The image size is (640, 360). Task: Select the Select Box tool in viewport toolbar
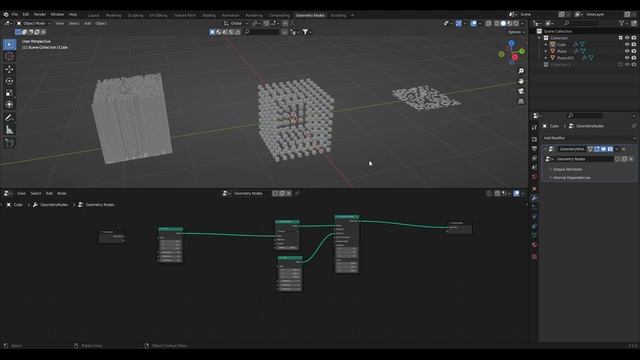9,44
